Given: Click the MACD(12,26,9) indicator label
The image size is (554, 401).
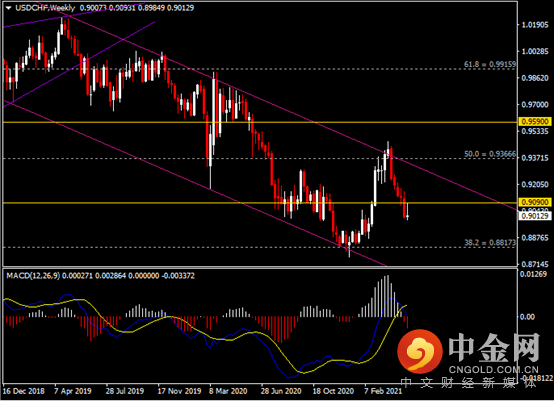Looking at the screenshot, I should (33, 276).
